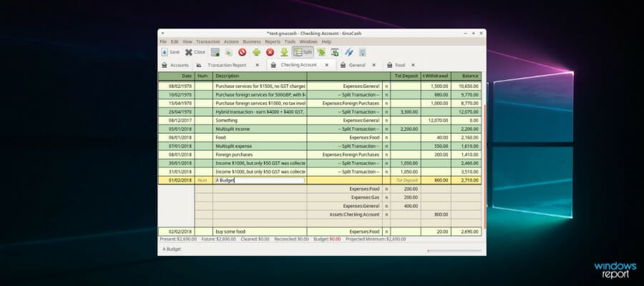Viewport: 644px width, 286px height.
Task: Open the Edit menu
Action: (x=175, y=42)
